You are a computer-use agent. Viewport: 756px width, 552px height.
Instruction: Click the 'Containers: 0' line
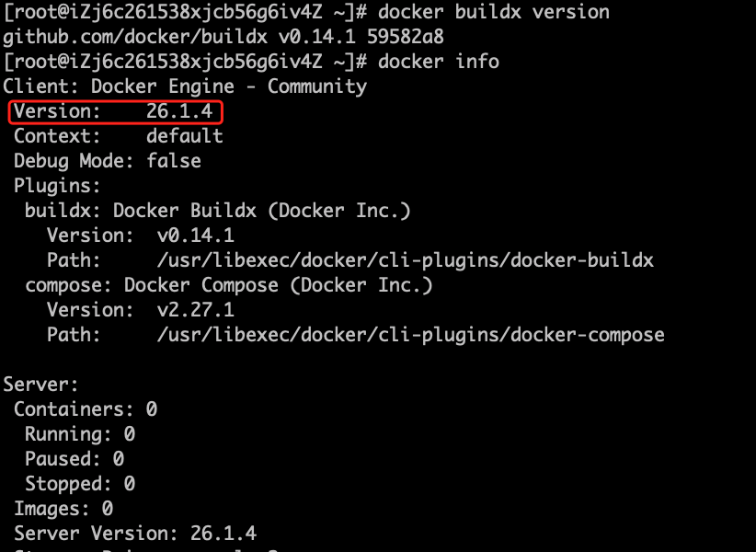tap(86, 409)
